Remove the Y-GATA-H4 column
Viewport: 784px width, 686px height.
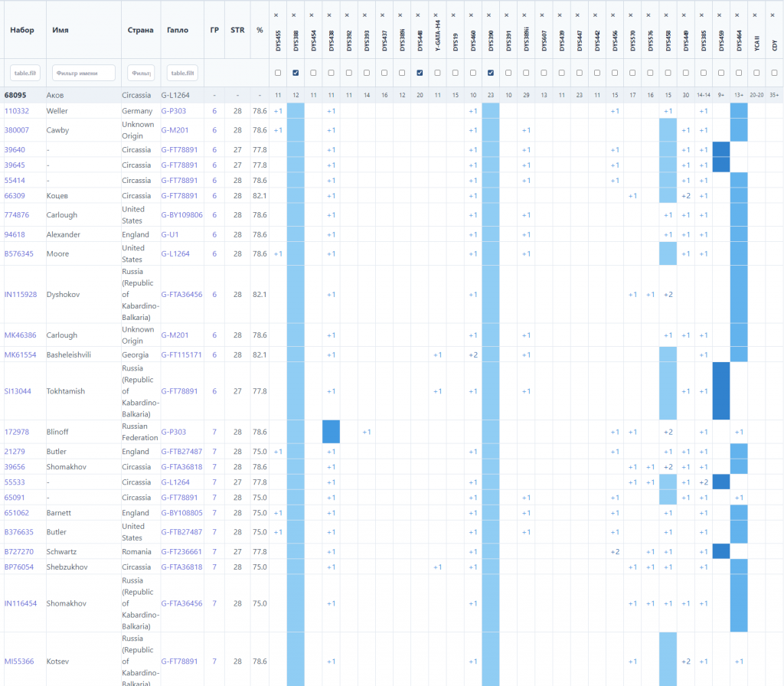coord(437,15)
